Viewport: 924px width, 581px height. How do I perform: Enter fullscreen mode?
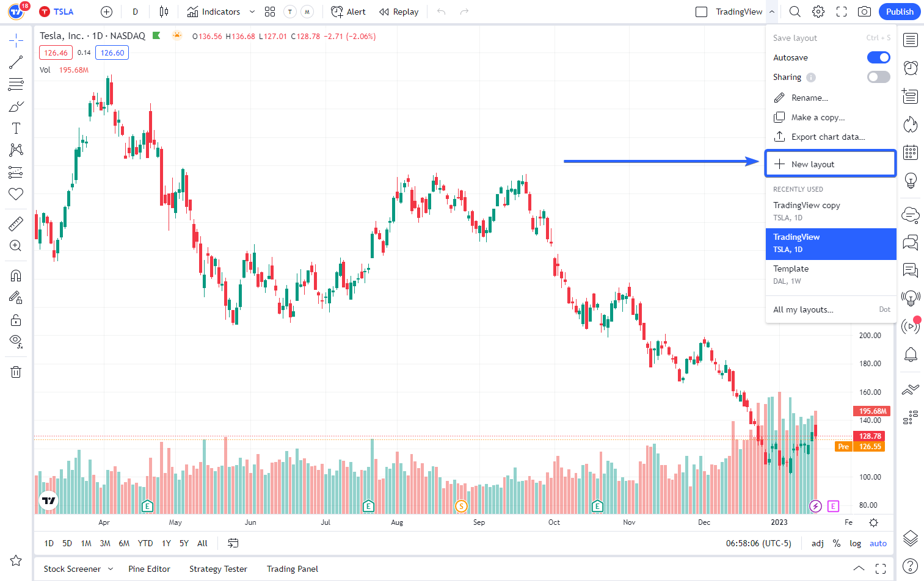(x=842, y=12)
